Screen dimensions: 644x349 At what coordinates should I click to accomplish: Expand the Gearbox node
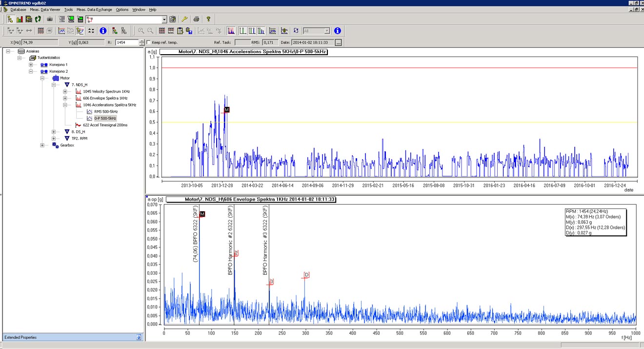[42, 145]
